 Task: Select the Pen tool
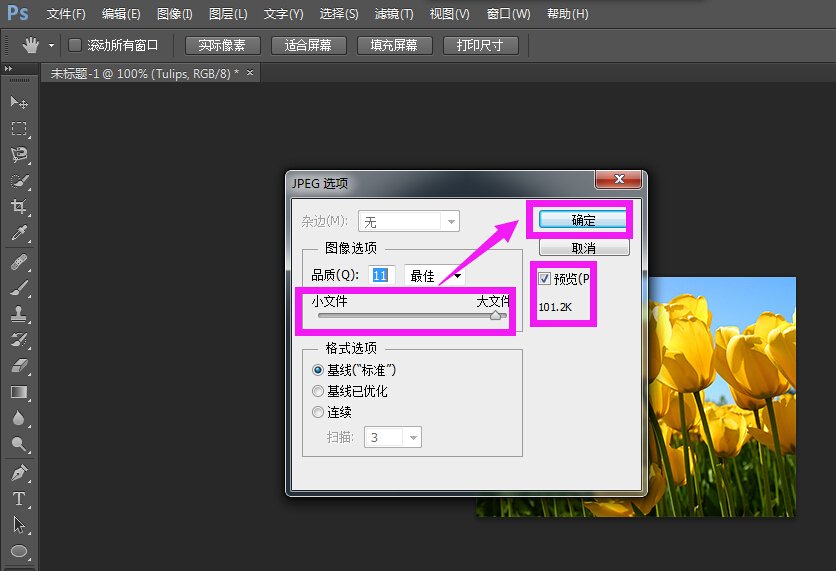tap(19, 472)
